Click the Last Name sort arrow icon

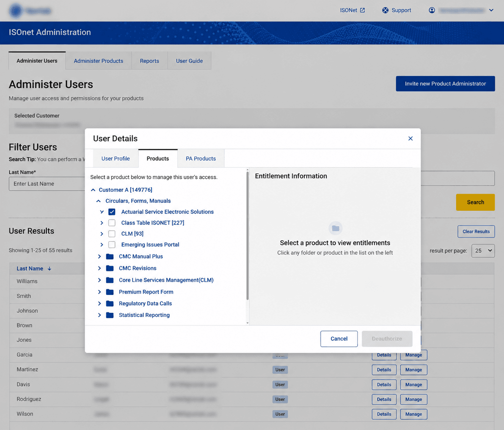click(x=49, y=269)
